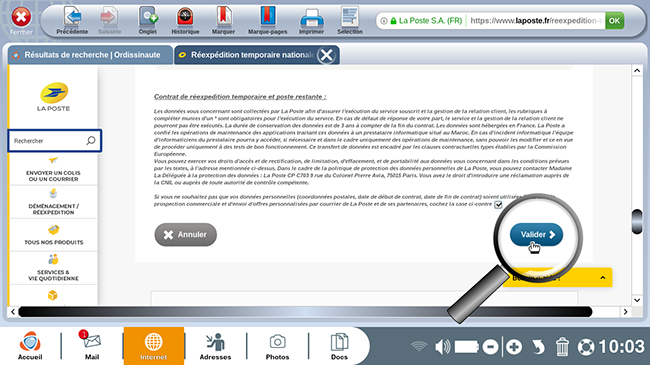Click the horizontal scrollbar left arrow

[13, 311]
